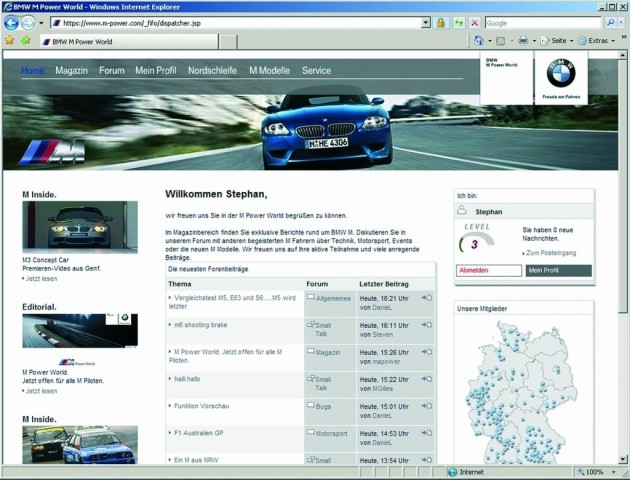Open the Motorsport forum link
630x480 pixels.
point(331,433)
